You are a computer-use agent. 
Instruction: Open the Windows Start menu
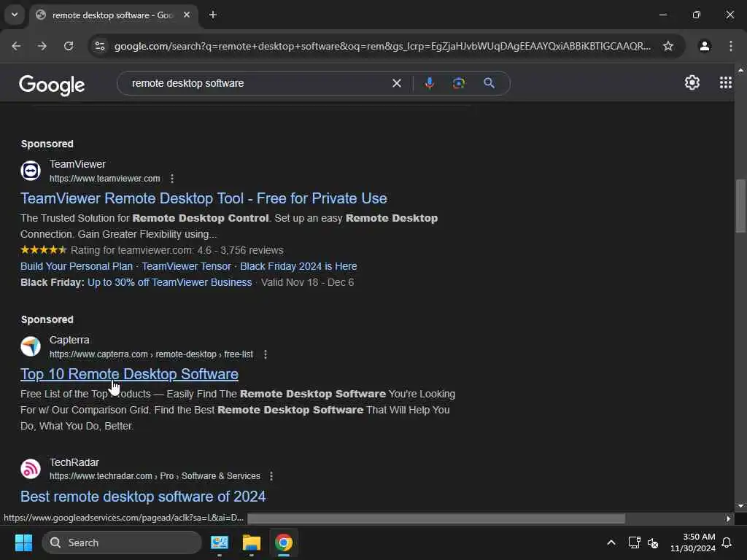pyautogui.click(x=23, y=542)
